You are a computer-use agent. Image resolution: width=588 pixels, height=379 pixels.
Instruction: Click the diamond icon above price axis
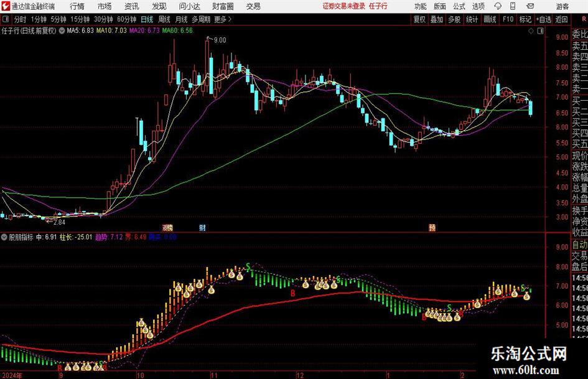[x=531, y=31]
